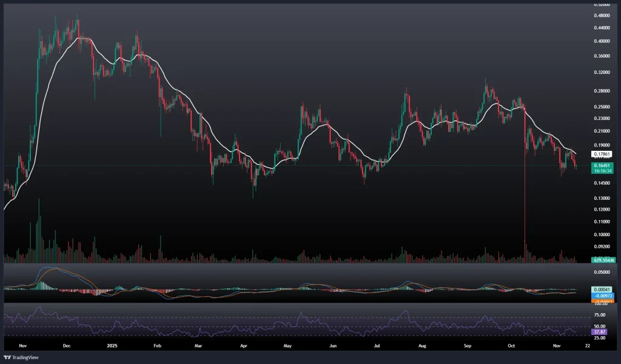621x364 pixels.
Task: Select the Sep marker on time axis
Action: coord(468,346)
